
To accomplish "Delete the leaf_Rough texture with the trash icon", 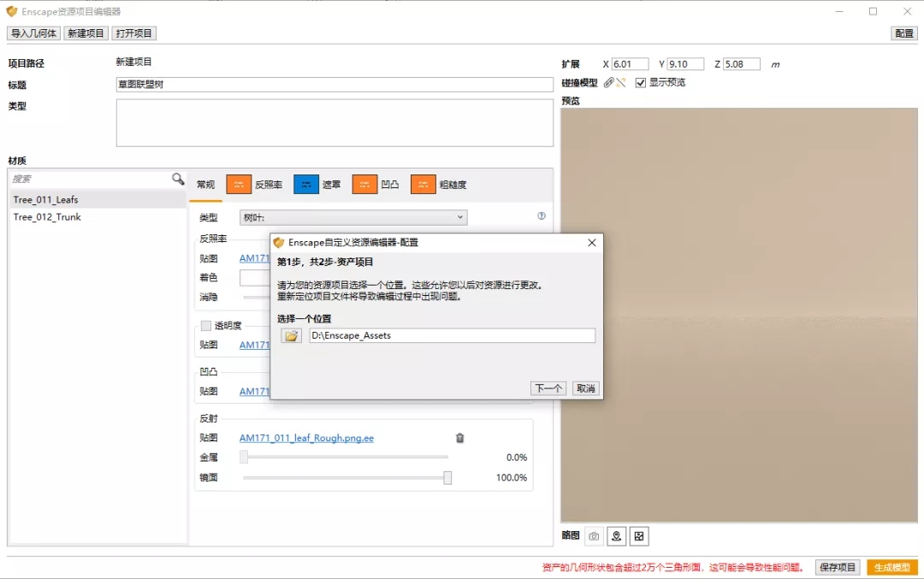I will [x=459, y=438].
